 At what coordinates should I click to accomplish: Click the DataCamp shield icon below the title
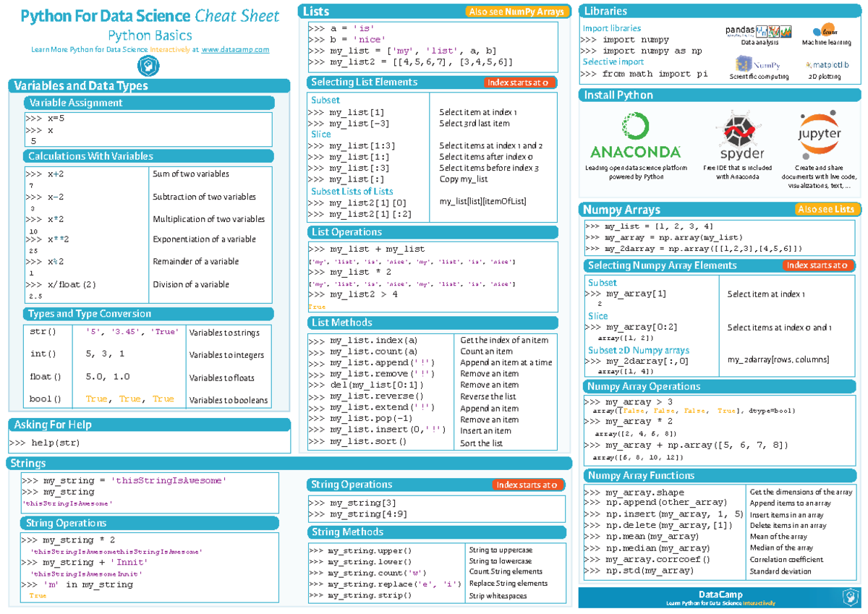click(148, 64)
